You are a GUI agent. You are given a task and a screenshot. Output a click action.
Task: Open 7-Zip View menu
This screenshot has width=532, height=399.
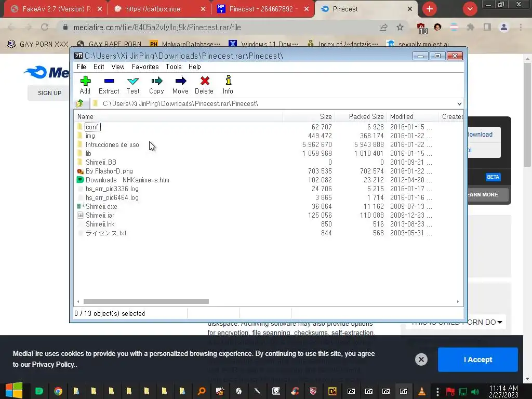coord(118,67)
